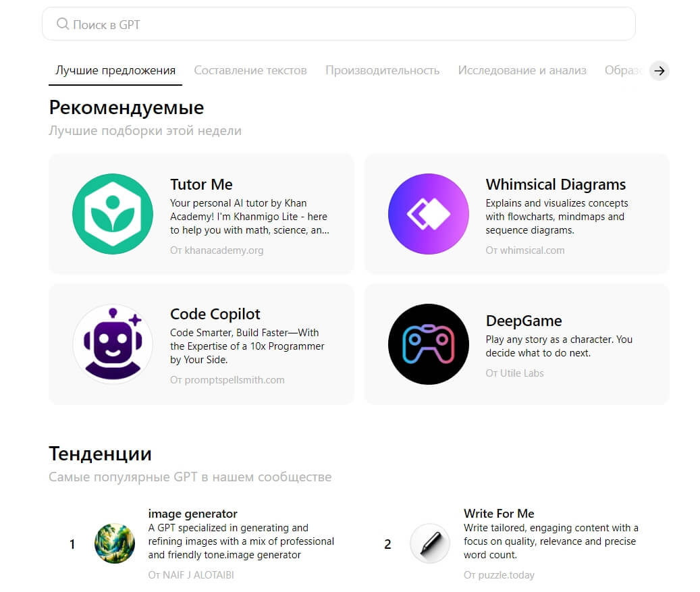
Task: Click the Code Copilot title
Action: point(215,314)
